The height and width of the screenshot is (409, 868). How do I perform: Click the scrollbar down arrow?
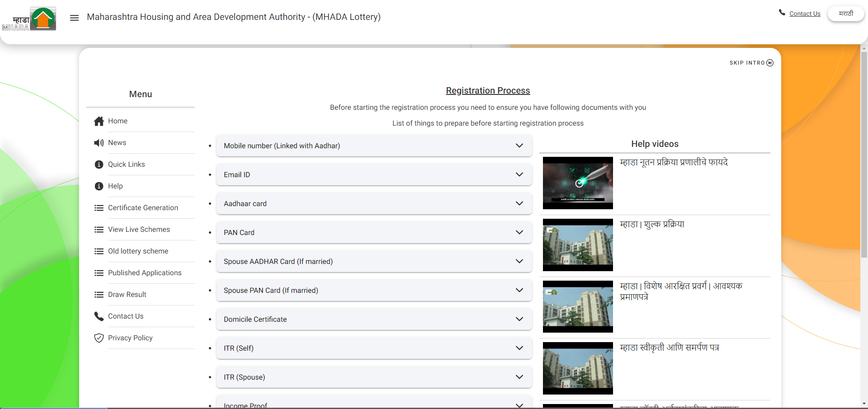[x=864, y=404]
